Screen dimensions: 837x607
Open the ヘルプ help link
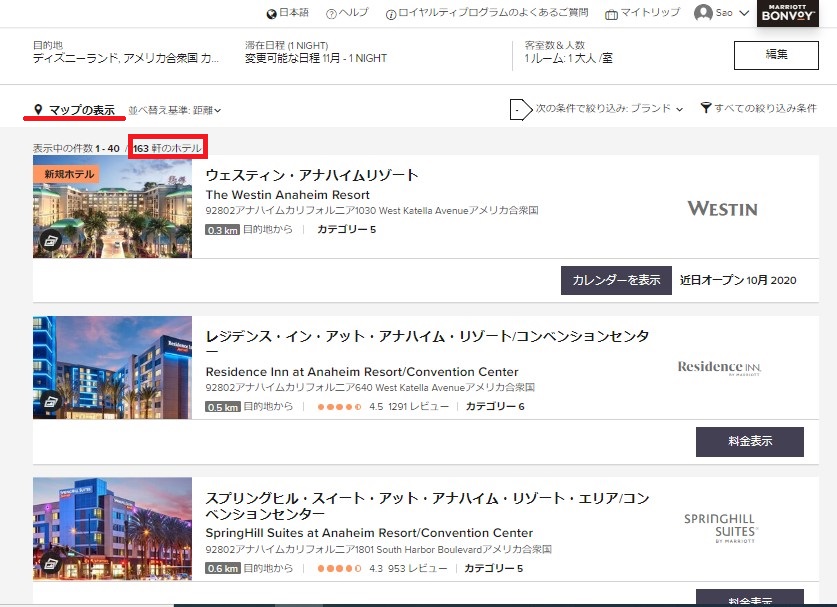tap(353, 13)
